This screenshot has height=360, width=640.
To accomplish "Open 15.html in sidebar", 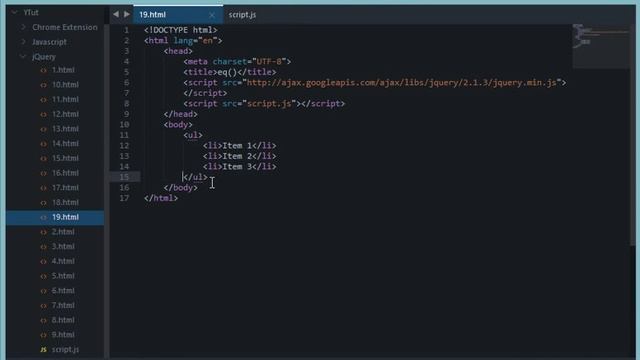I will point(65,158).
